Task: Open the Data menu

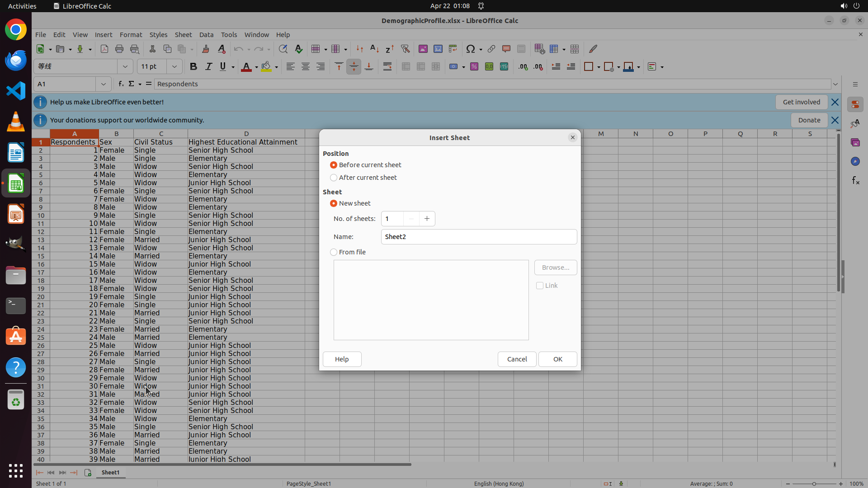Action: (206, 35)
